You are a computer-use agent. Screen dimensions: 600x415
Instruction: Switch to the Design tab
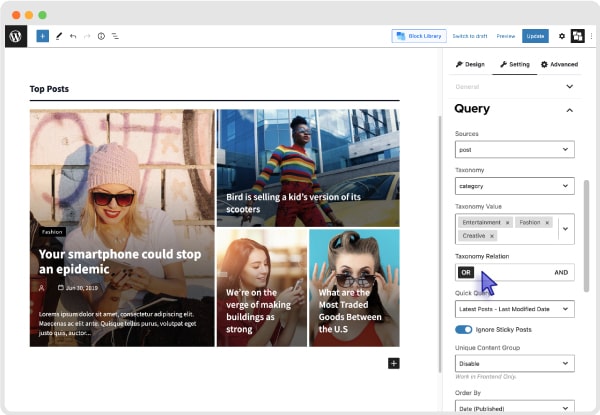pos(470,64)
